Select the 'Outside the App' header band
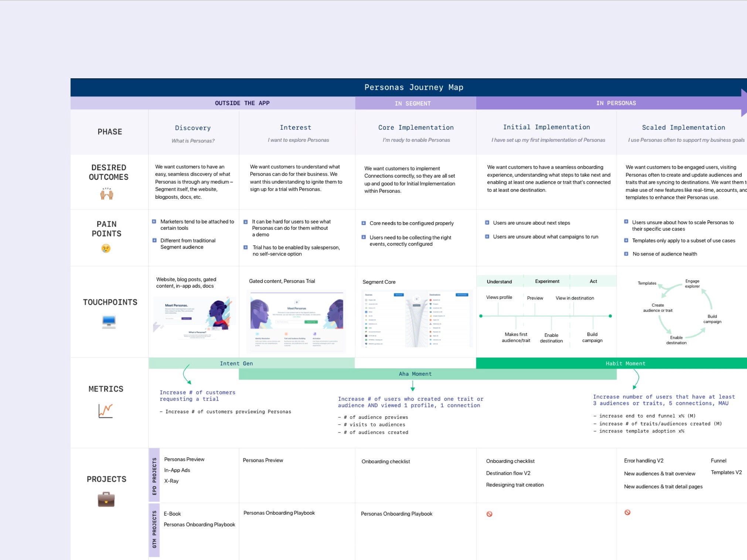The height and width of the screenshot is (560, 747). coord(242,103)
